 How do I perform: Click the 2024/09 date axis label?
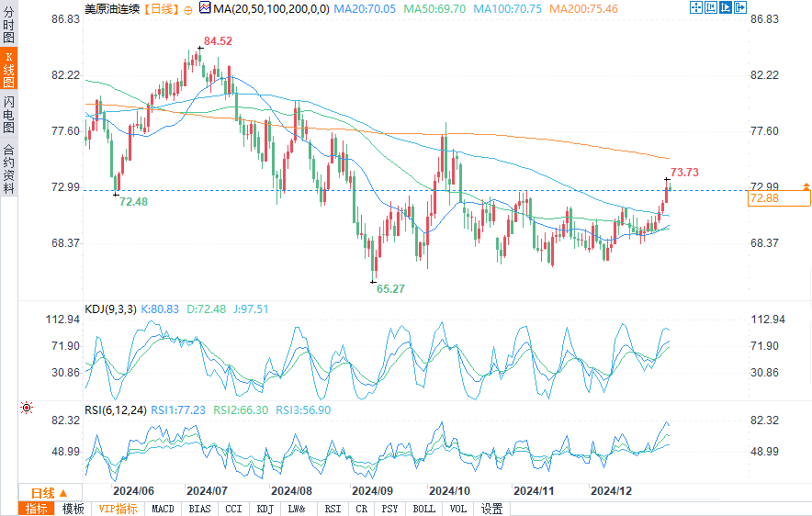click(x=372, y=490)
